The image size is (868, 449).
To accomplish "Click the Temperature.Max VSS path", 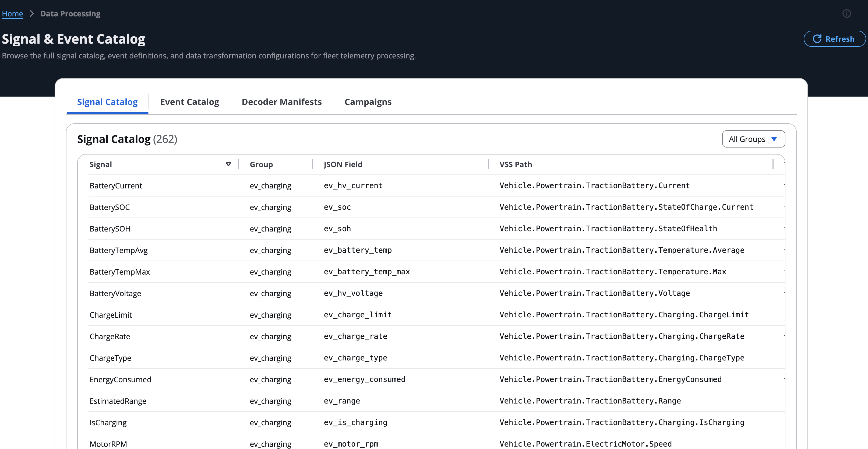I will tap(613, 272).
